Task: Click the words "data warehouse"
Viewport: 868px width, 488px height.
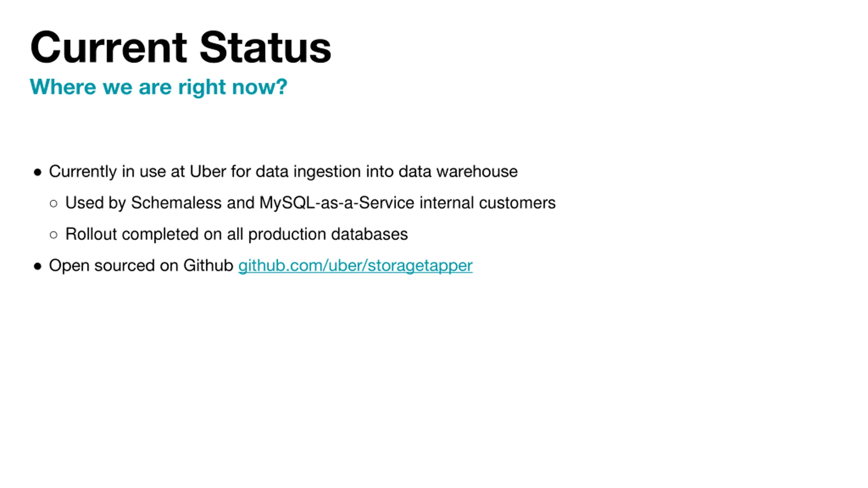Action: (x=458, y=171)
